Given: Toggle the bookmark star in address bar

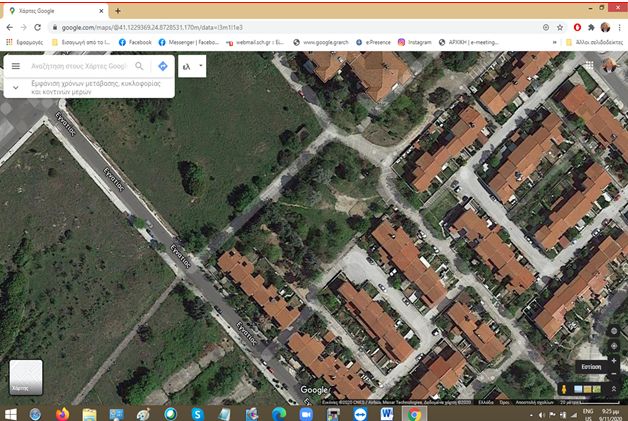Looking at the screenshot, I should (559, 27).
